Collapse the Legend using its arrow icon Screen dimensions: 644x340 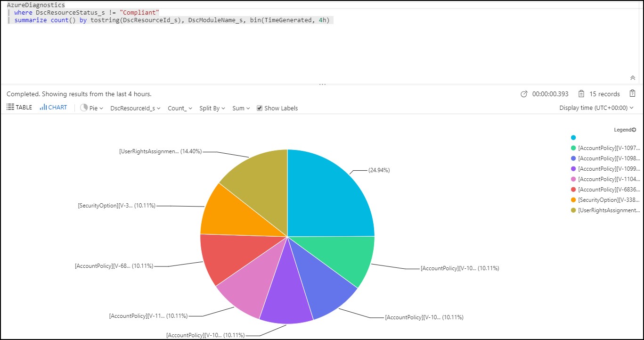click(x=634, y=130)
